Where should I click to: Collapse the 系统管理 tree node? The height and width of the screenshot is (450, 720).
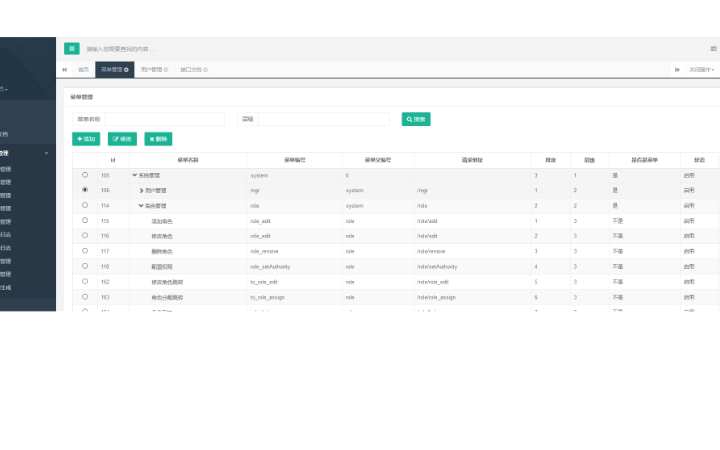point(135,175)
